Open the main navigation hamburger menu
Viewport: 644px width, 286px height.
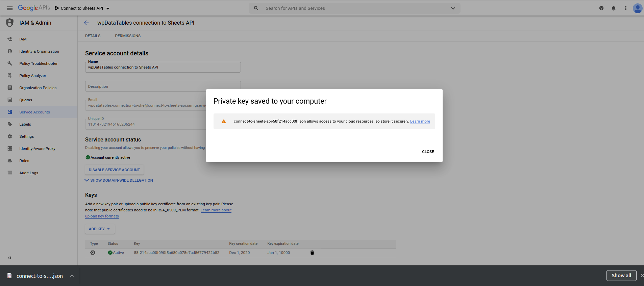(x=10, y=8)
